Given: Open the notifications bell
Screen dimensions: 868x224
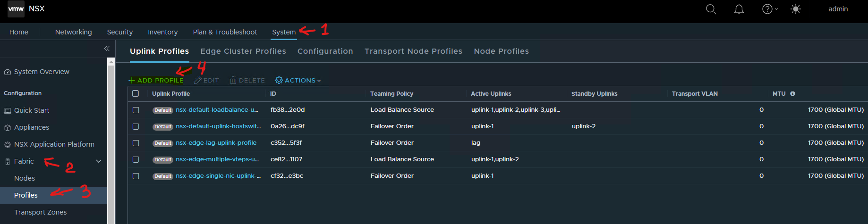Looking at the screenshot, I should pyautogui.click(x=739, y=9).
